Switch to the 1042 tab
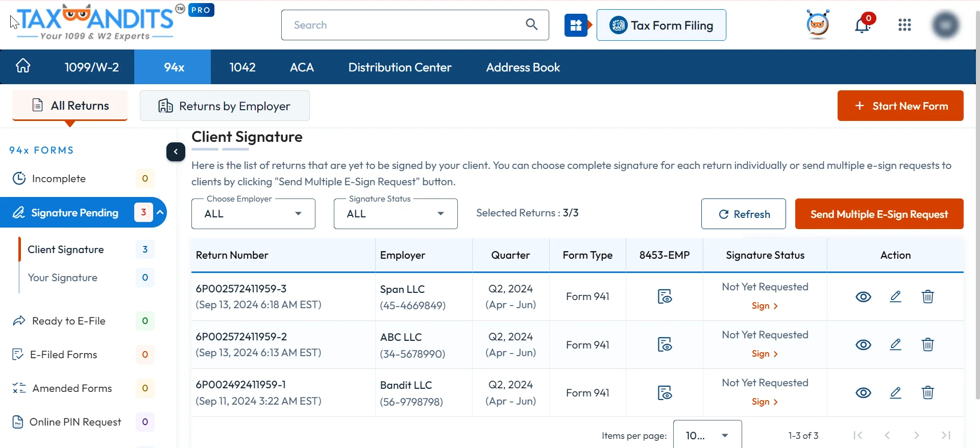 (242, 67)
